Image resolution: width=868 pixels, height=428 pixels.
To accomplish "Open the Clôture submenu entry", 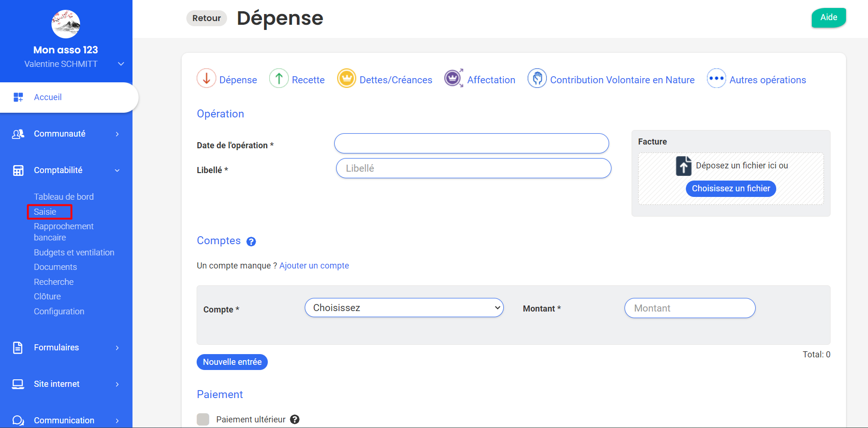I will coord(47,297).
